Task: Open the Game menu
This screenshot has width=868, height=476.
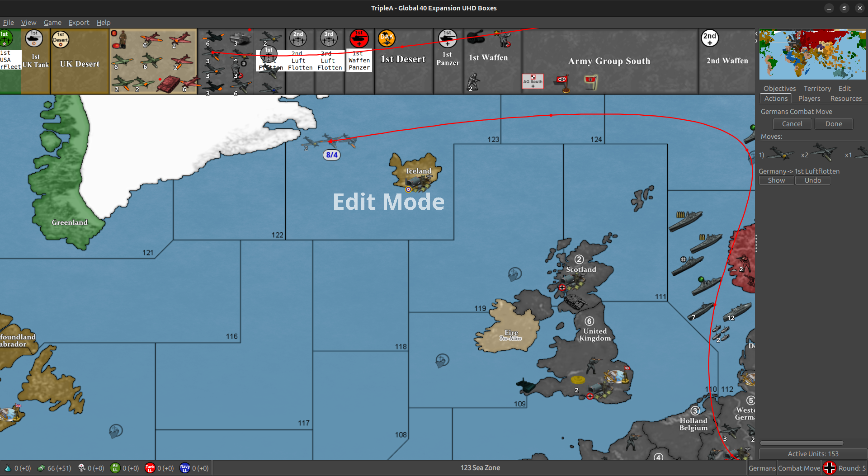Action: tap(52, 23)
